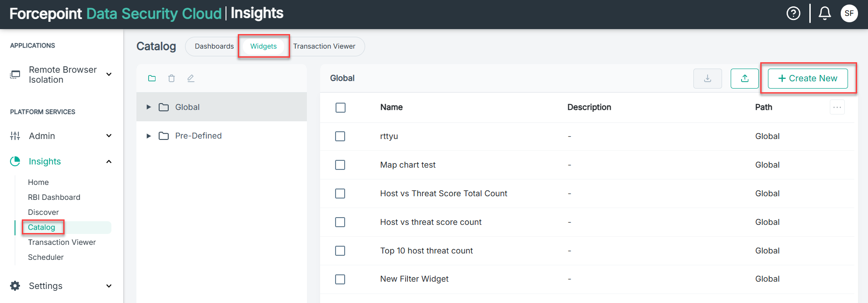This screenshot has height=303, width=868.
Task: Select the Widgets tab
Action: click(264, 46)
